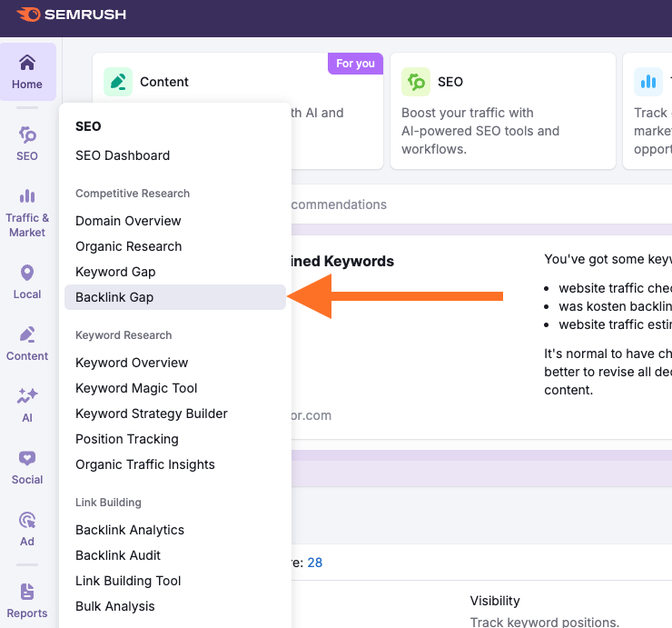Select Backlink Gap menu item
Screen dimensions: 672x628
tap(175, 297)
